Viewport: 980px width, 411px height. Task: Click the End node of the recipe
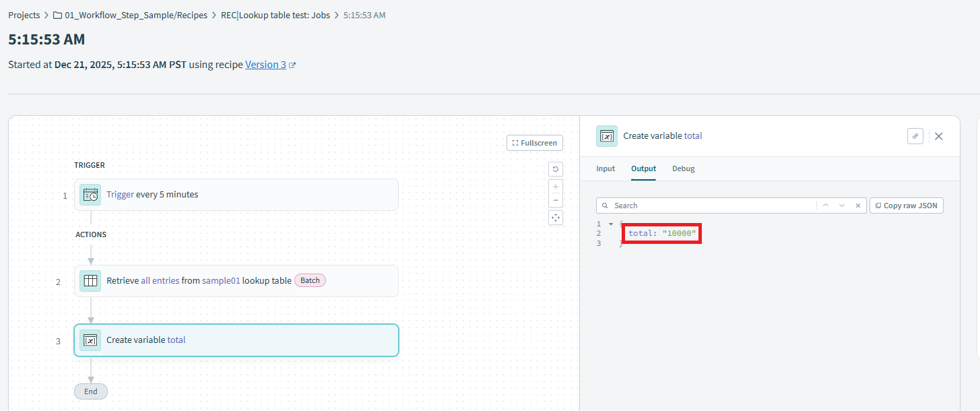[x=91, y=391]
